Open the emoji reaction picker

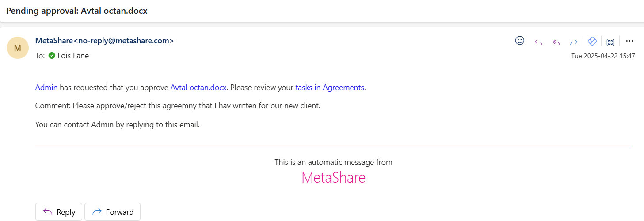pos(520,41)
